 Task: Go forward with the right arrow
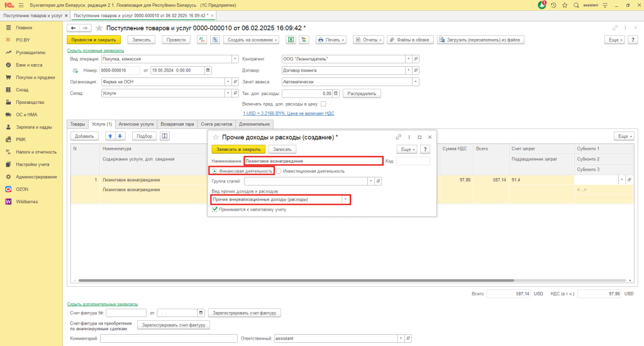[x=85, y=28]
